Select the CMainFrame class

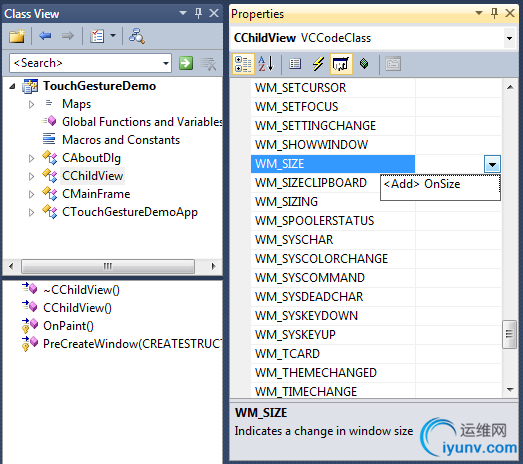point(96,194)
